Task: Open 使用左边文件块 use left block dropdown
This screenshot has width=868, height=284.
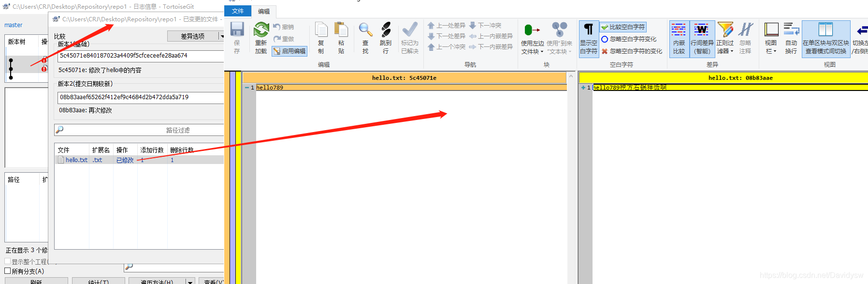Action: pyautogui.click(x=532, y=39)
